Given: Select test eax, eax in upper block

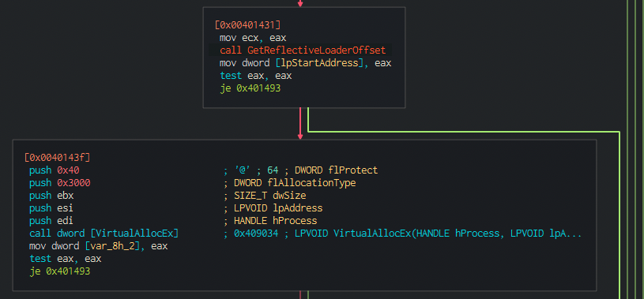Looking at the screenshot, I should 255,76.
